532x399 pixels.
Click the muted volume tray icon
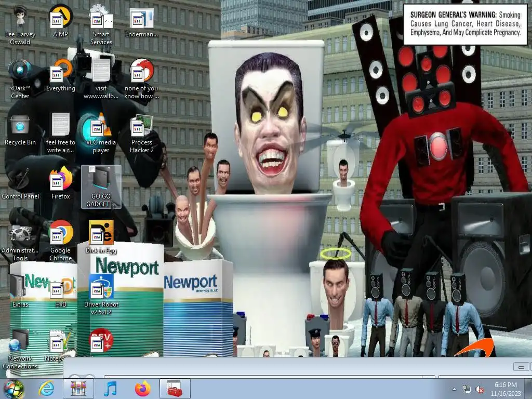pyautogui.click(x=480, y=390)
